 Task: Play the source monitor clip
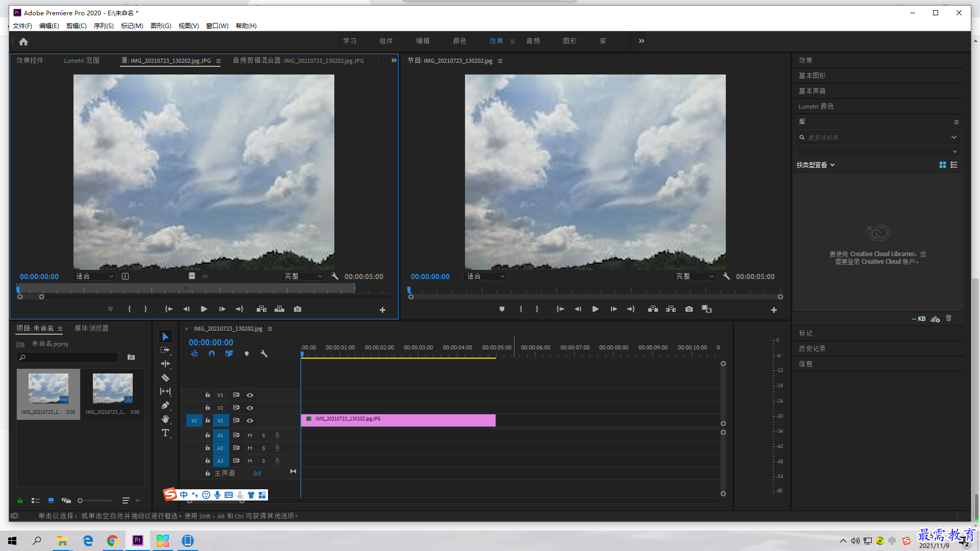coord(204,309)
